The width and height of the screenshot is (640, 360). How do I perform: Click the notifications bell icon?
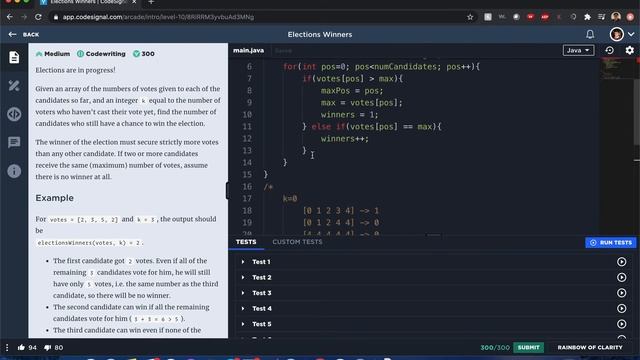[x=590, y=34]
